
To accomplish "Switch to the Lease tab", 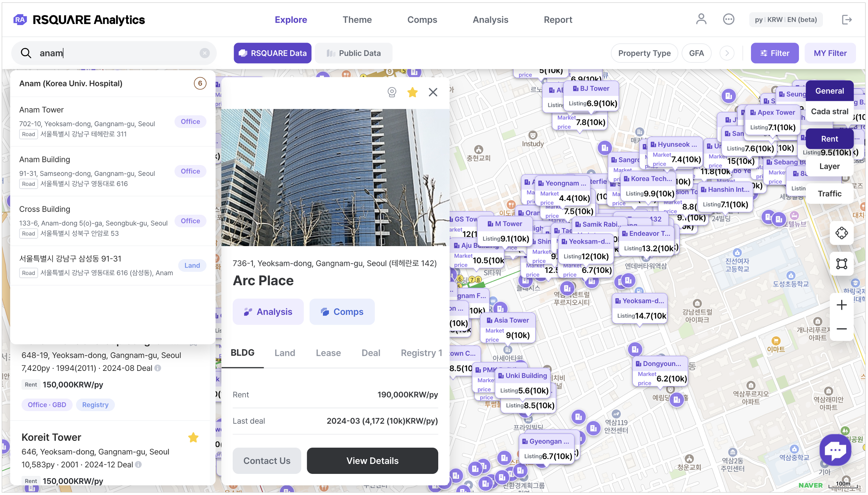I will 328,353.
